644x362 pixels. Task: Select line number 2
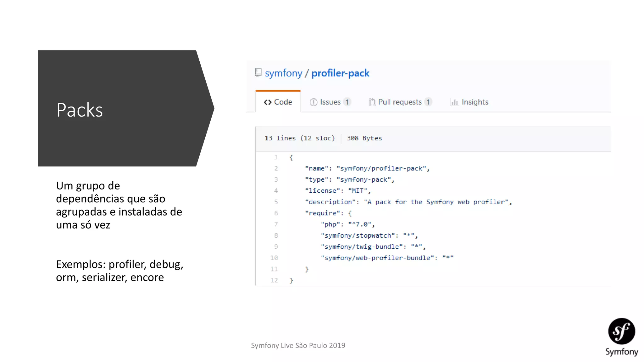pos(276,168)
